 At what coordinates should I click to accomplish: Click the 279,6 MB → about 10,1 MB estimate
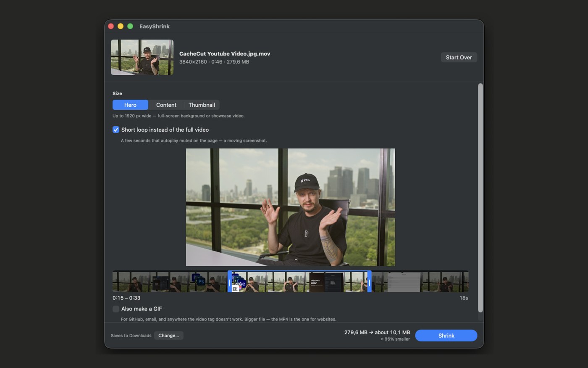pos(377,332)
